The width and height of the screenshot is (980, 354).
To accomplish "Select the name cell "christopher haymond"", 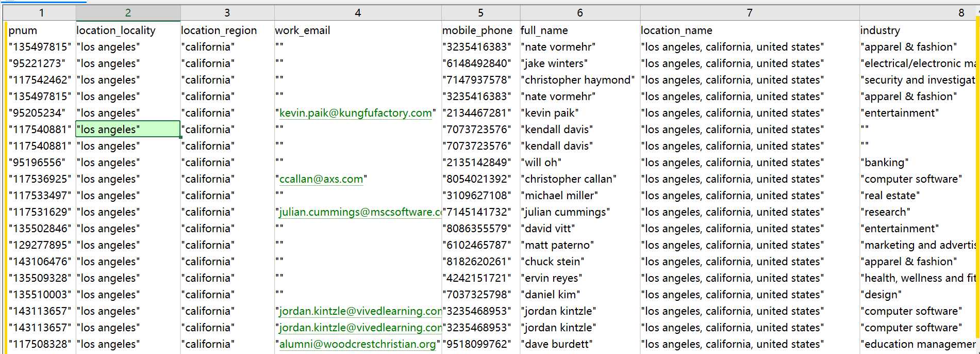I will point(580,80).
